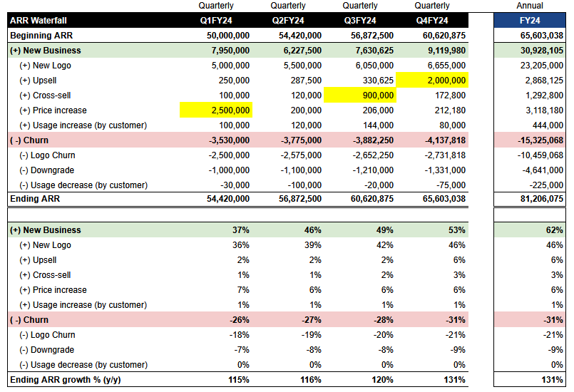Click Downgrade percentage -7%
The width and height of the screenshot is (574, 392).
242,350
